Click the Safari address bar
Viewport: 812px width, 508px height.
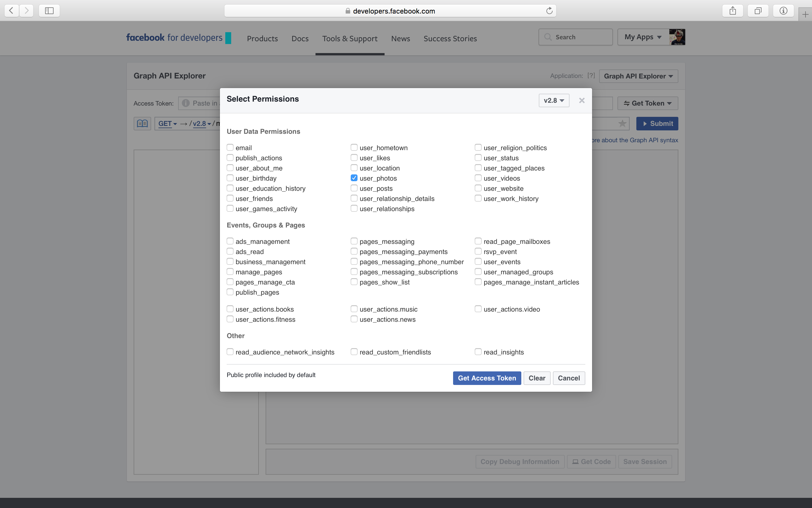(390, 11)
